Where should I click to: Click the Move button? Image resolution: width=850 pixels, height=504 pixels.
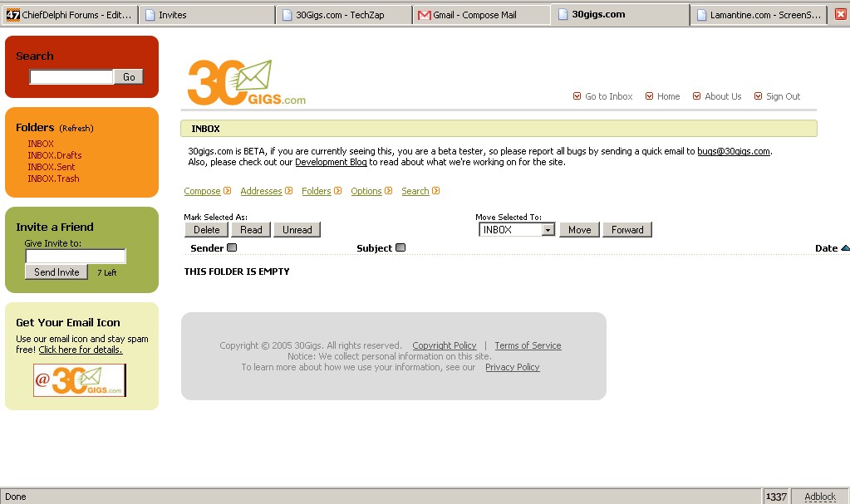point(579,230)
